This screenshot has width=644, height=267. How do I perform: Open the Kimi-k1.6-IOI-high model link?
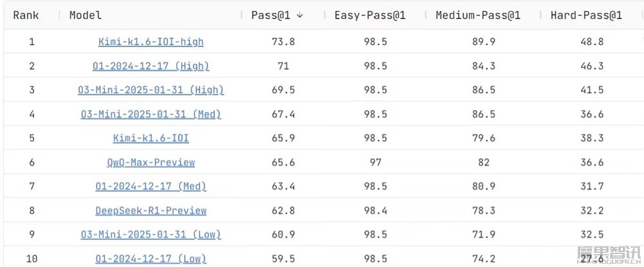click(151, 42)
